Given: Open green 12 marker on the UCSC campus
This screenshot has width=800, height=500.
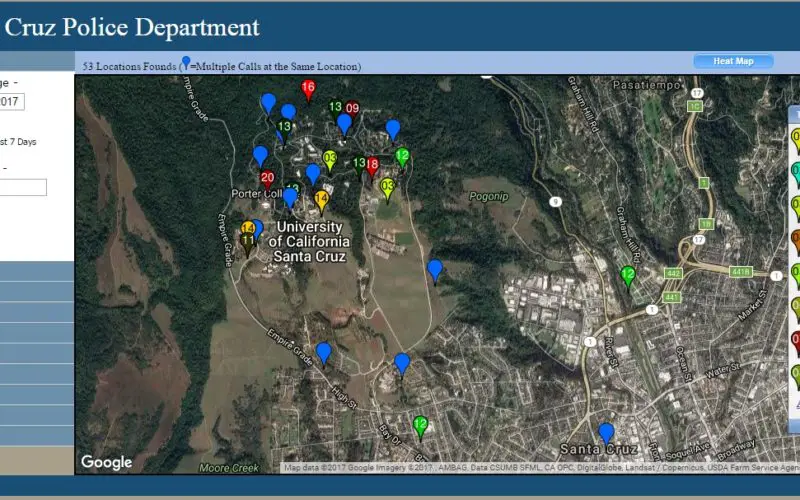Looking at the screenshot, I should (403, 157).
